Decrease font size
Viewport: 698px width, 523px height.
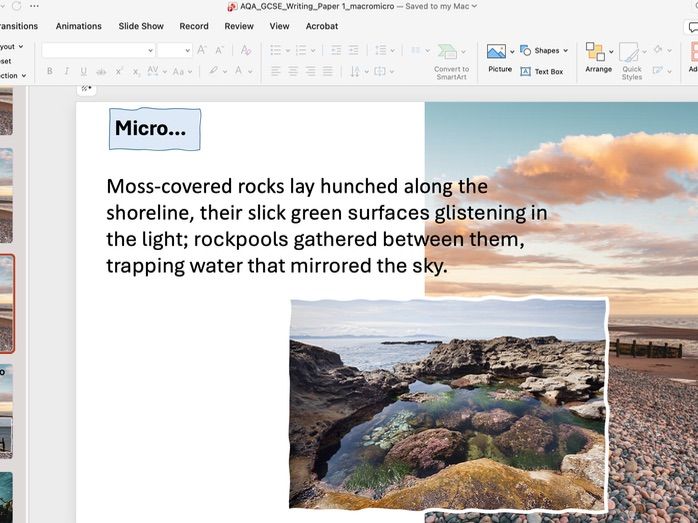click(219, 50)
